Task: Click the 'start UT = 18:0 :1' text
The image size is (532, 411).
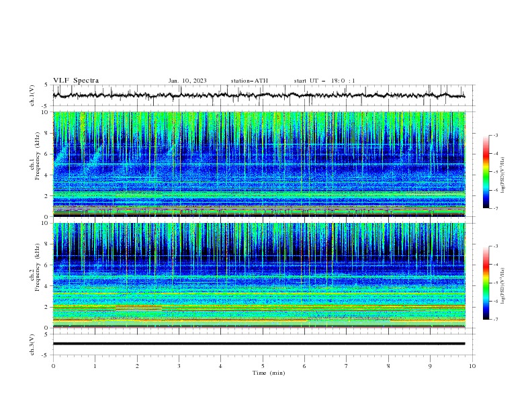Action: tap(324, 81)
